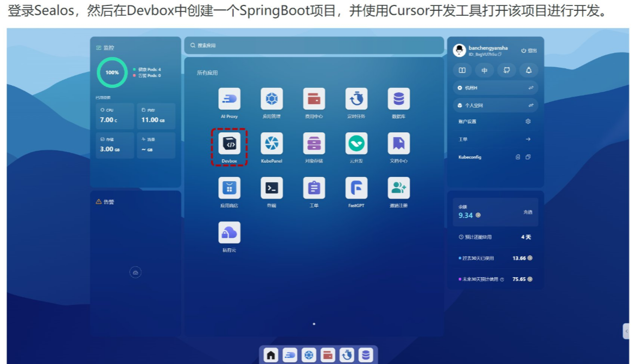Click the 告警 alerts panel header

tap(105, 202)
